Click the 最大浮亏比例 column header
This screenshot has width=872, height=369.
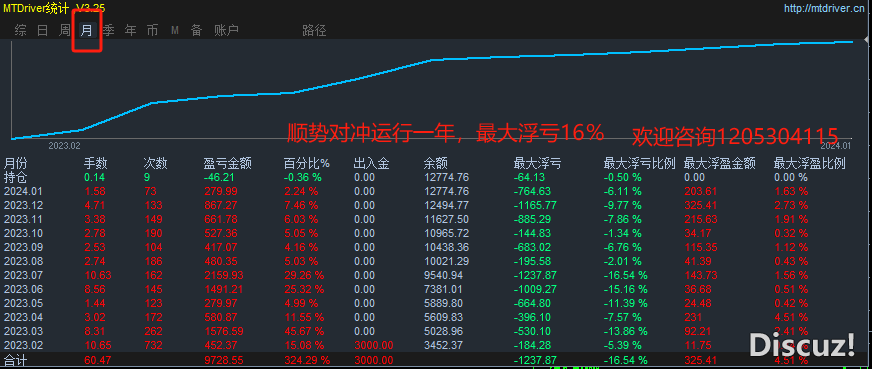[x=640, y=163]
